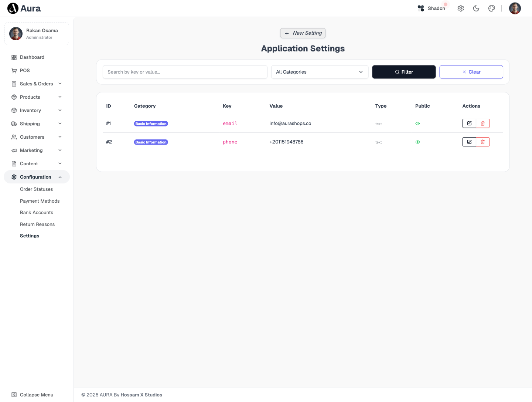Collapse the Configuration section
Image resolution: width=532 pixels, height=402 pixels.
pos(37,177)
